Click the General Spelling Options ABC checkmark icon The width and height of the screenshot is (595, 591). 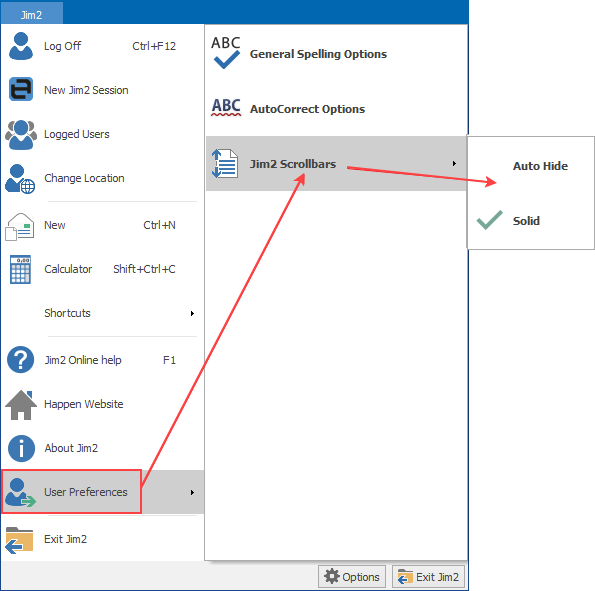pos(226,52)
